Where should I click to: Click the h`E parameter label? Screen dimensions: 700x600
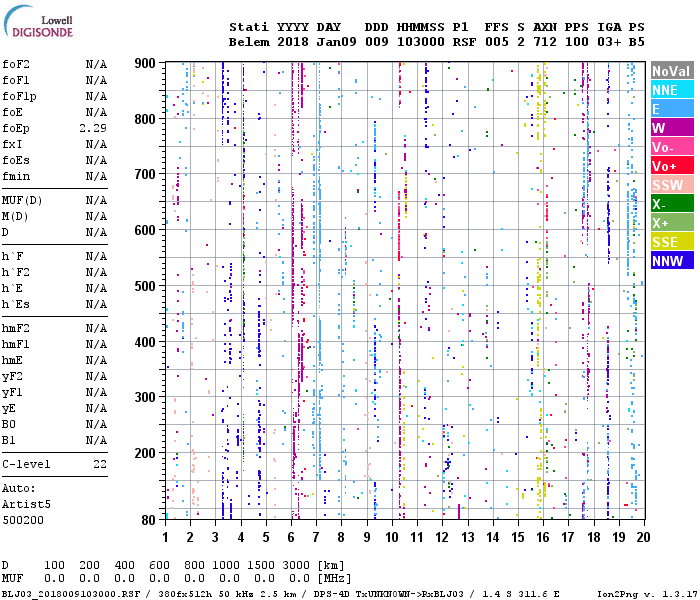click(12, 288)
